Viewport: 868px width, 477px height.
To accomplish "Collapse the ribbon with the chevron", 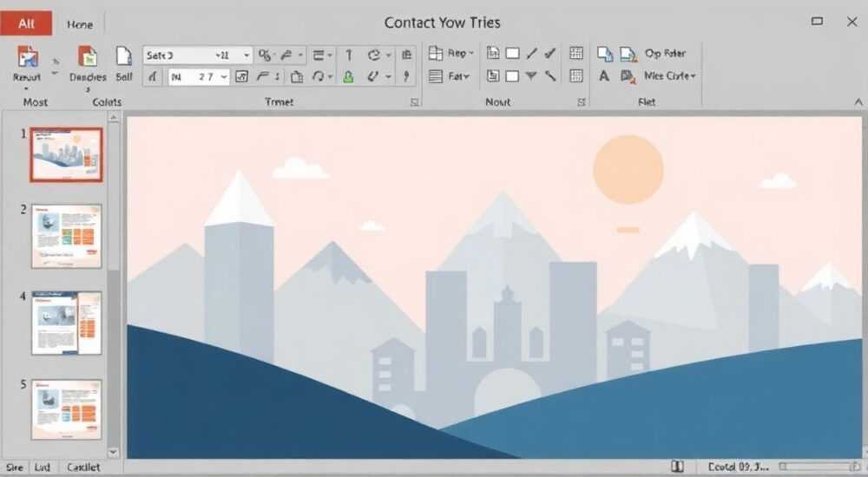I will [x=858, y=102].
